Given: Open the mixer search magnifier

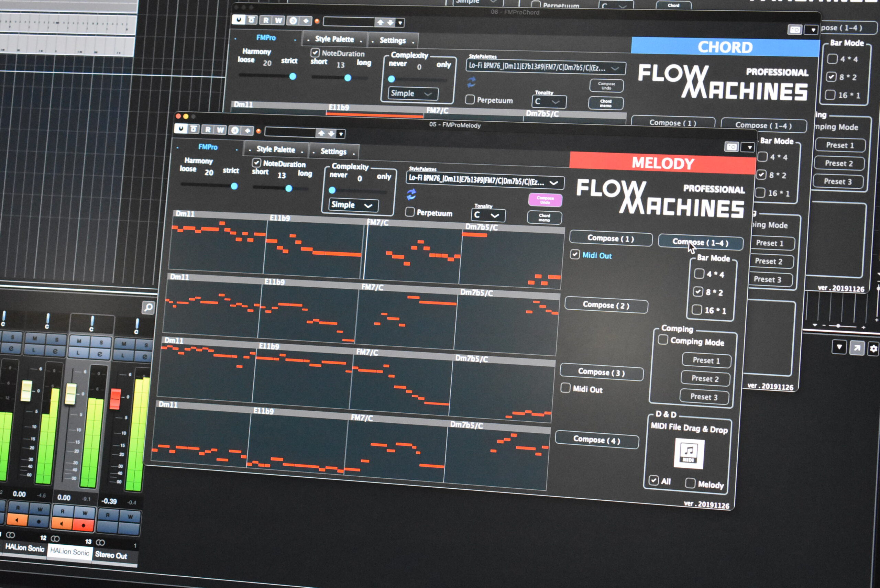Looking at the screenshot, I should click(148, 308).
